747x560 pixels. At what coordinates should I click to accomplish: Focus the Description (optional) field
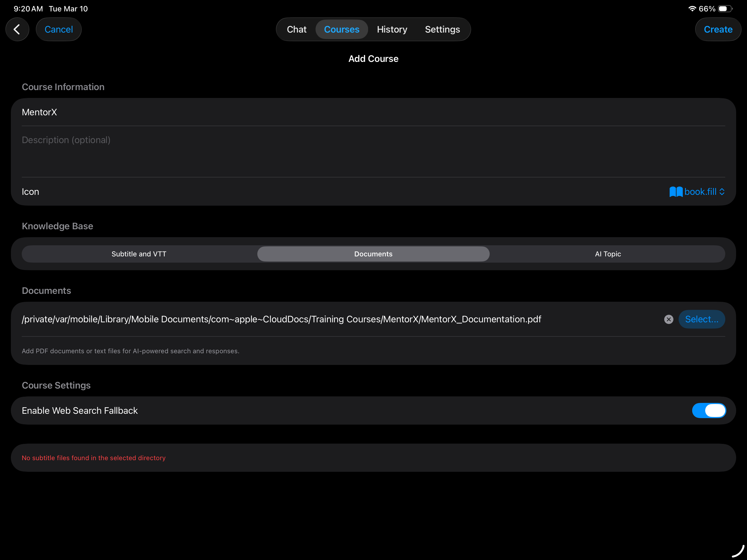(x=373, y=152)
